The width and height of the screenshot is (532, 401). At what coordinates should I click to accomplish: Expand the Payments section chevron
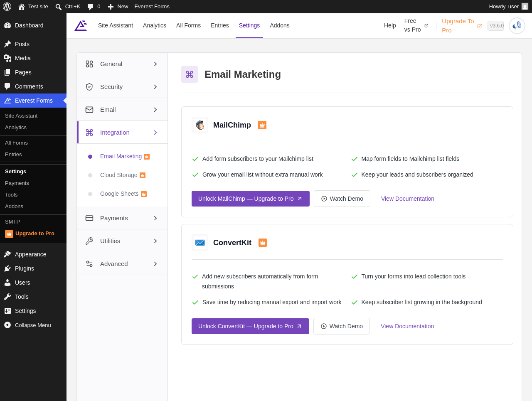tap(155, 218)
